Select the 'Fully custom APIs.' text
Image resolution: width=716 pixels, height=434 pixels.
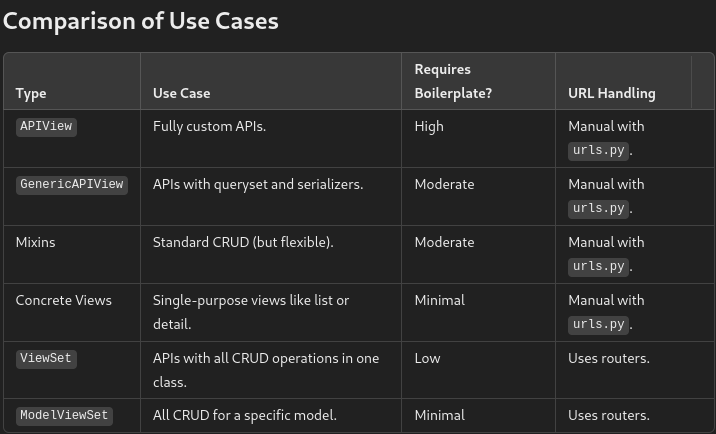tap(210, 127)
